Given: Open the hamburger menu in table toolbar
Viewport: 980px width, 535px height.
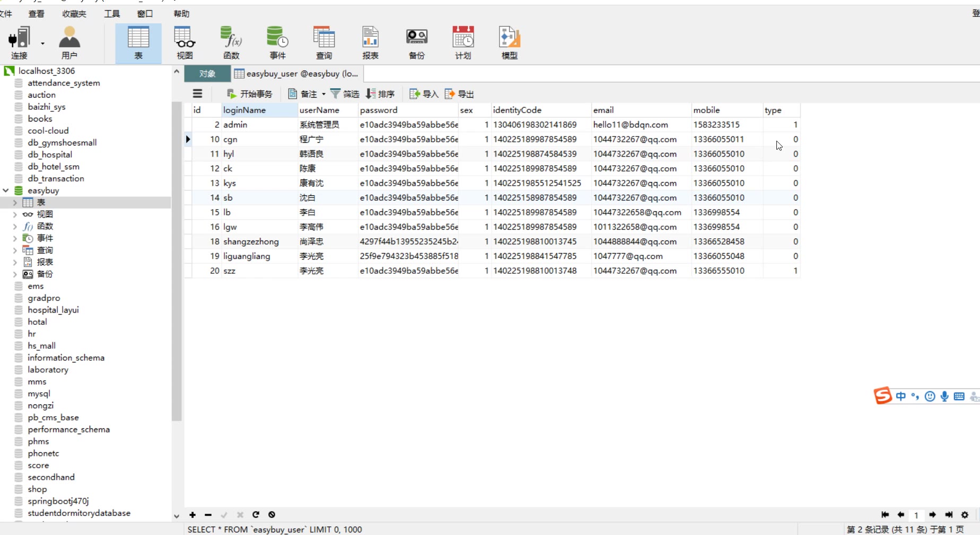Looking at the screenshot, I should (x=197, y=94).
